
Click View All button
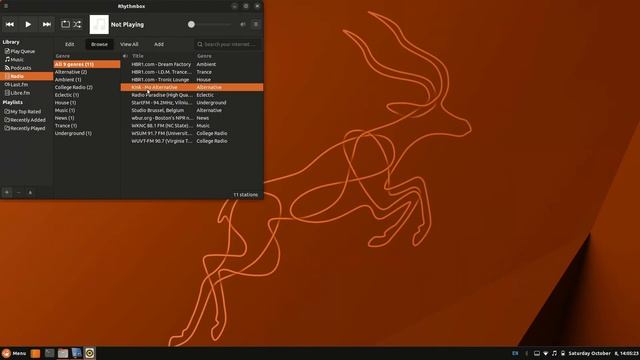tap(129, 44)
